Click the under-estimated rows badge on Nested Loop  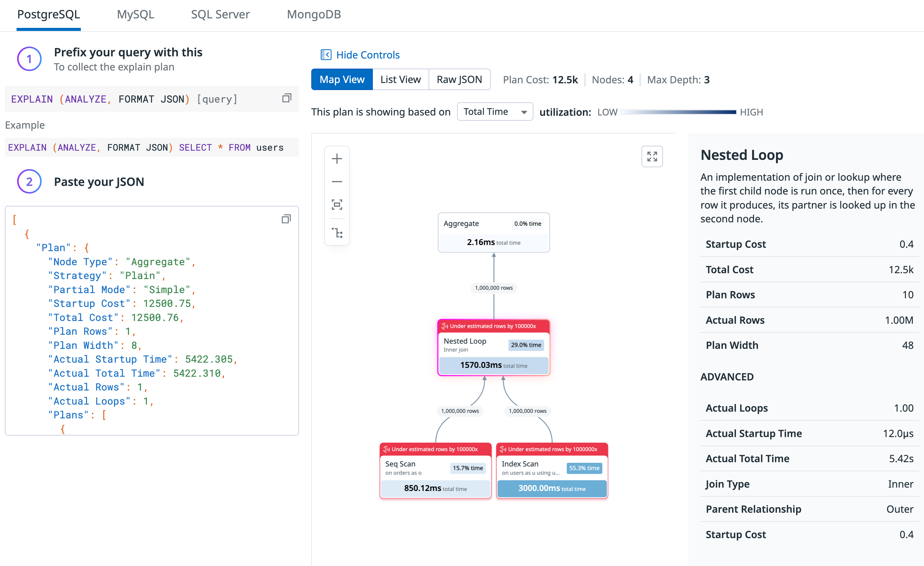pos(493,326)
